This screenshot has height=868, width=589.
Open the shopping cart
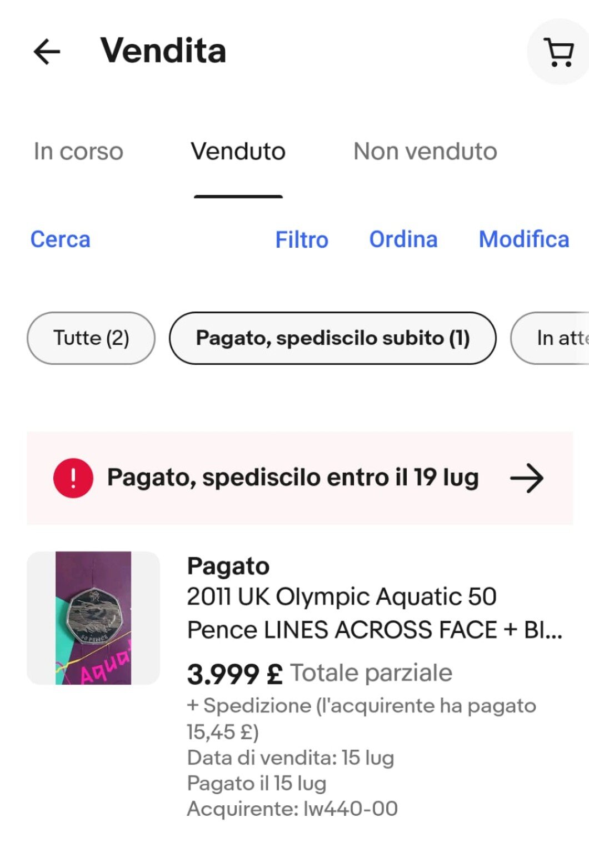(x=559, y=52)
